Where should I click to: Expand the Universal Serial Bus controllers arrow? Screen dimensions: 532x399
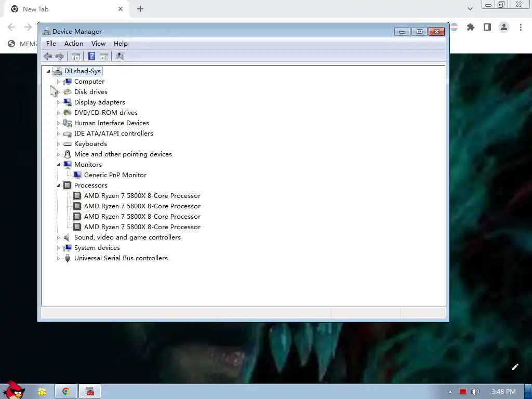[58, 259]
